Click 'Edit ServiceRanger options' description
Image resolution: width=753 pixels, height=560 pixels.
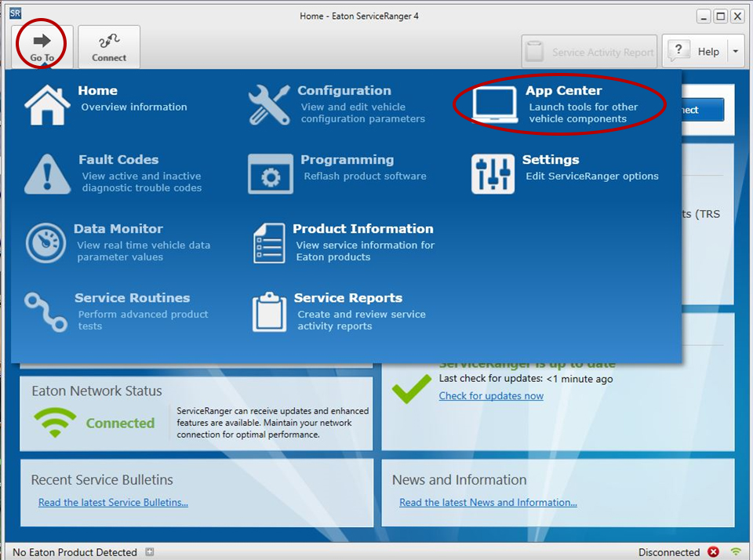click(592, 176)
